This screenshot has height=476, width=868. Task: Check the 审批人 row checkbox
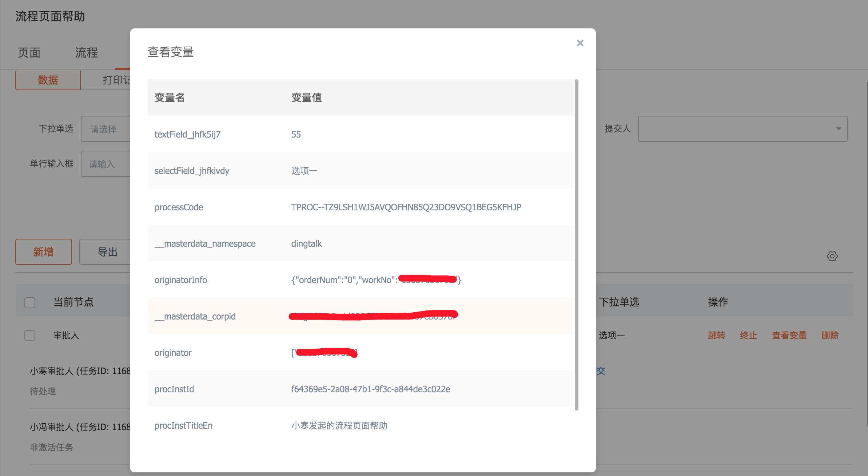pyautogui.click(x=30, y=335)
